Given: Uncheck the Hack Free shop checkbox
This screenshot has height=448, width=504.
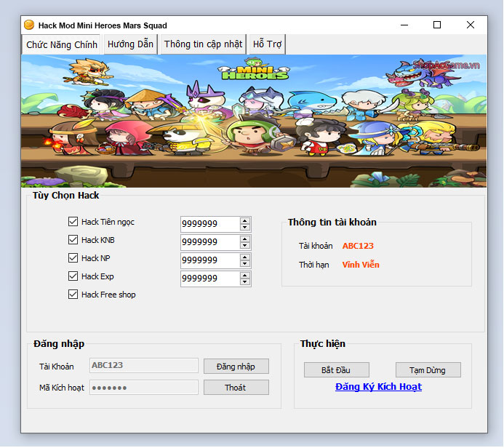Looking at the screenshot, I should pos(73,295).
